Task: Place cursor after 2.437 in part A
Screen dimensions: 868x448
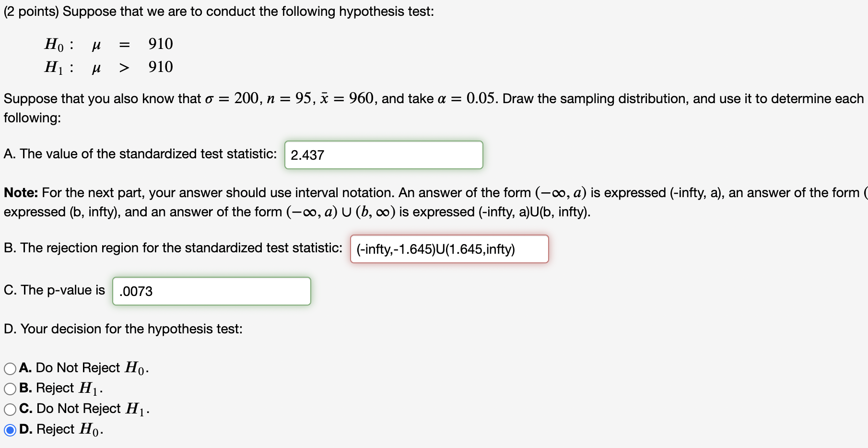Action: tap(326, 155)
